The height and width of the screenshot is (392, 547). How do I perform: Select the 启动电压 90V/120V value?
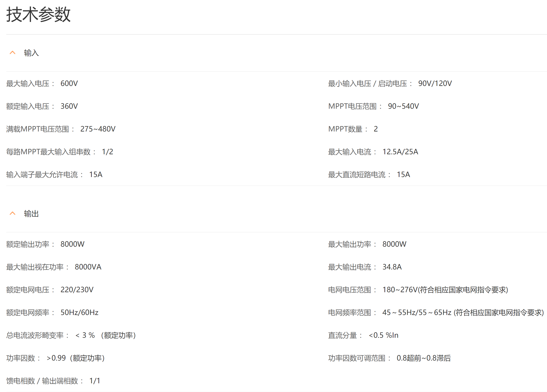point(435,83)
